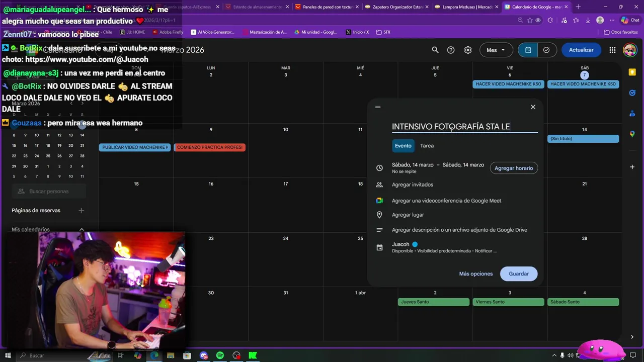This screenshot has width=644, height=362.
Task: Select the Evento tab
Action: tap(403, 146)
